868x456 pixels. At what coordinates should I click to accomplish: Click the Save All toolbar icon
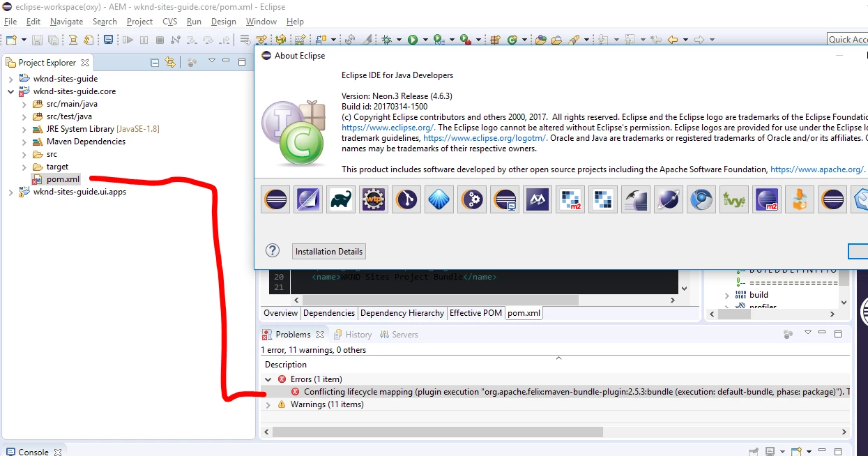[x=53, y=40]
